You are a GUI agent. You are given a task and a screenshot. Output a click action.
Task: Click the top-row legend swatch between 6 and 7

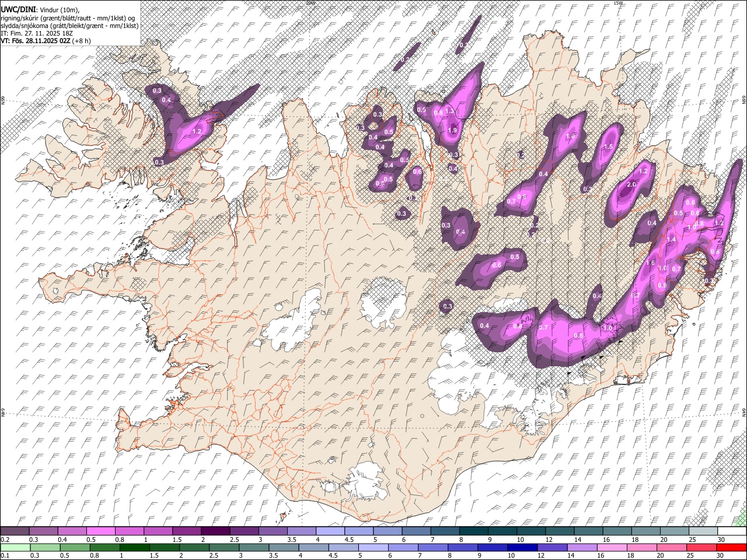tap(416, 531)
